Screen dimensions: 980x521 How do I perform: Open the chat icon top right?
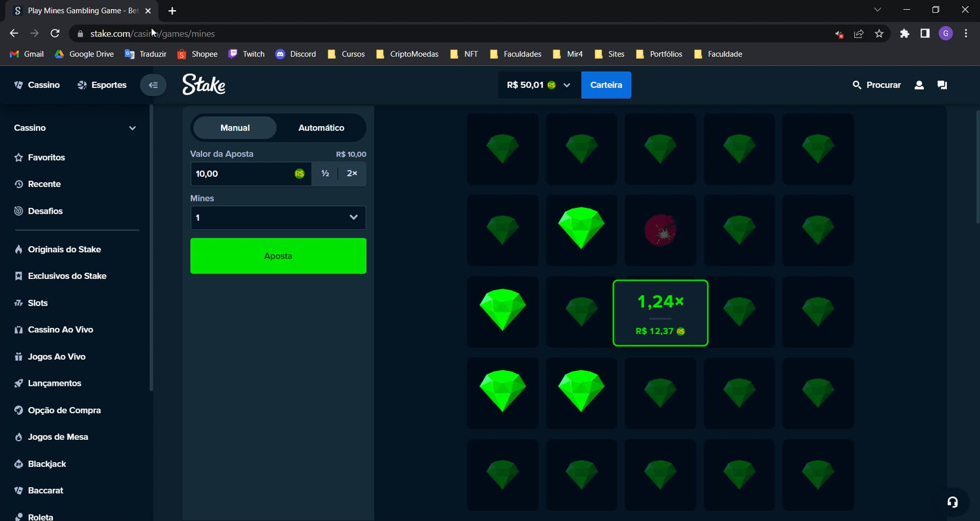pos(942,85)
